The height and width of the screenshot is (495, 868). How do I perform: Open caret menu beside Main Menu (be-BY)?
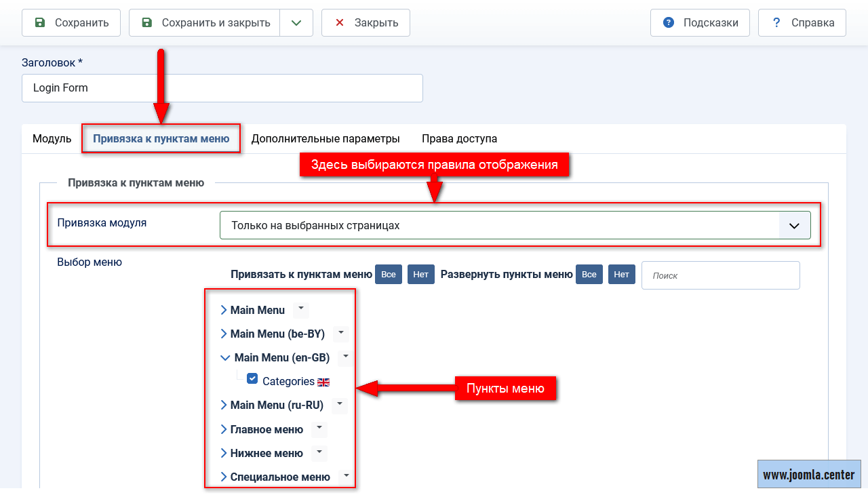coord(341,333)
